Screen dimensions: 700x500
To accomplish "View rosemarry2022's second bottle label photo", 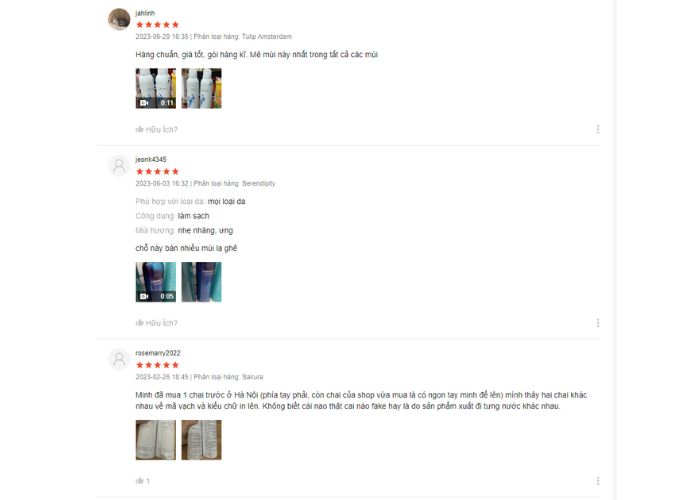I will tap(201, 440).
